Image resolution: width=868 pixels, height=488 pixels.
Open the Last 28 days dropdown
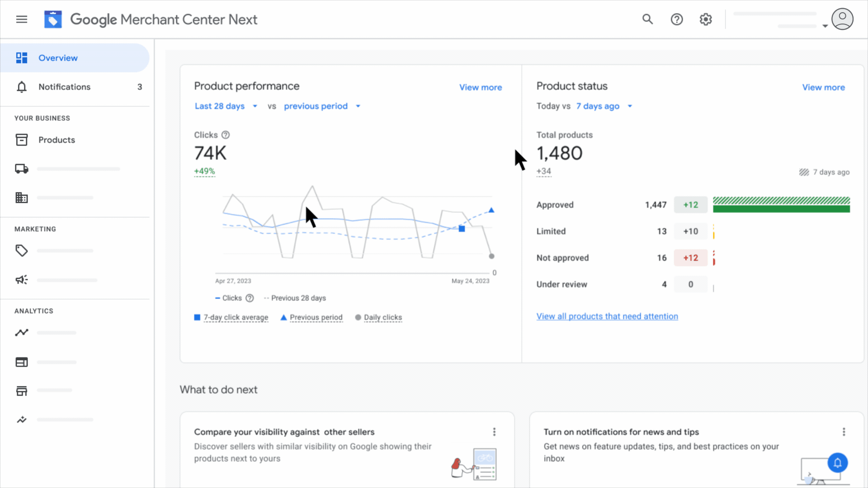click(226, 106)
